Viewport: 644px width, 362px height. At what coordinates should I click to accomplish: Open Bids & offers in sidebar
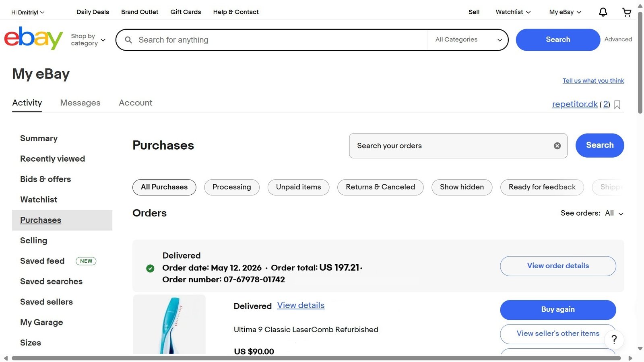point(45,179)
